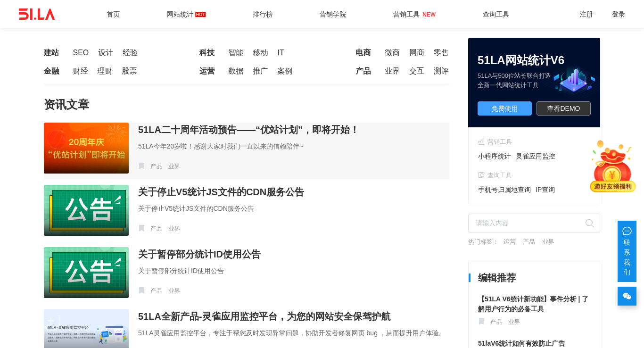Click the 免费使用 button

coord(504,108)
